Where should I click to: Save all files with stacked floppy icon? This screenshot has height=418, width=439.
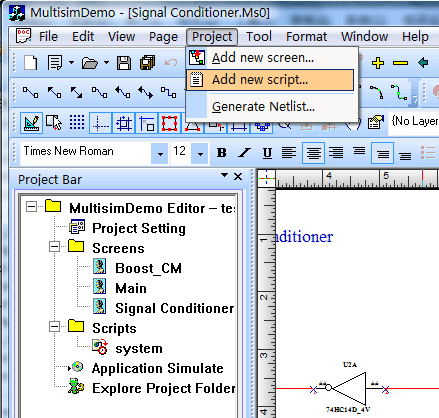[x=148, y=63]
